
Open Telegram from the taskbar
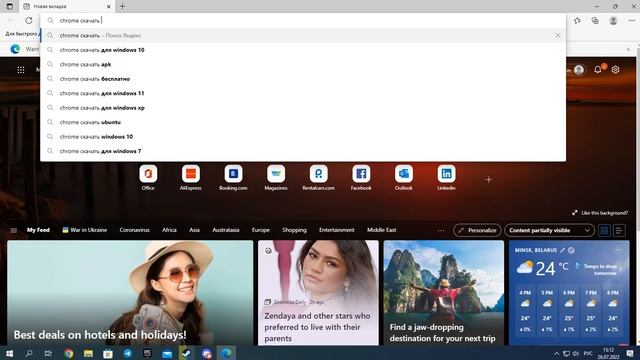point(128,353)
